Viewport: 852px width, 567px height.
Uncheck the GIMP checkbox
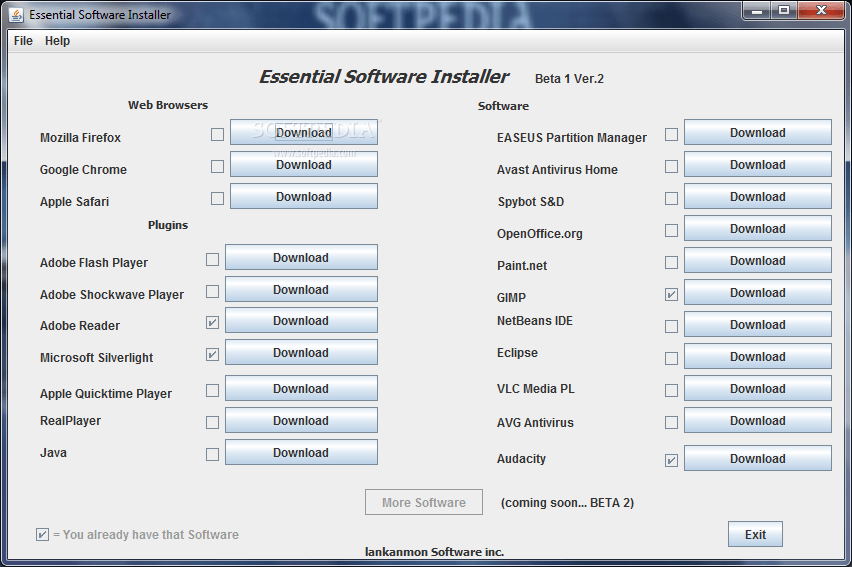click(672, 295)
